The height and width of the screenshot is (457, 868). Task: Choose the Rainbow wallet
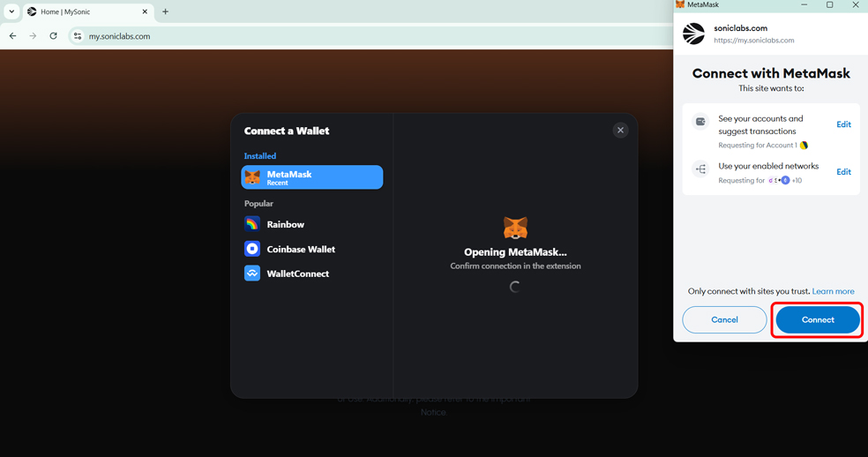(285, 224)
